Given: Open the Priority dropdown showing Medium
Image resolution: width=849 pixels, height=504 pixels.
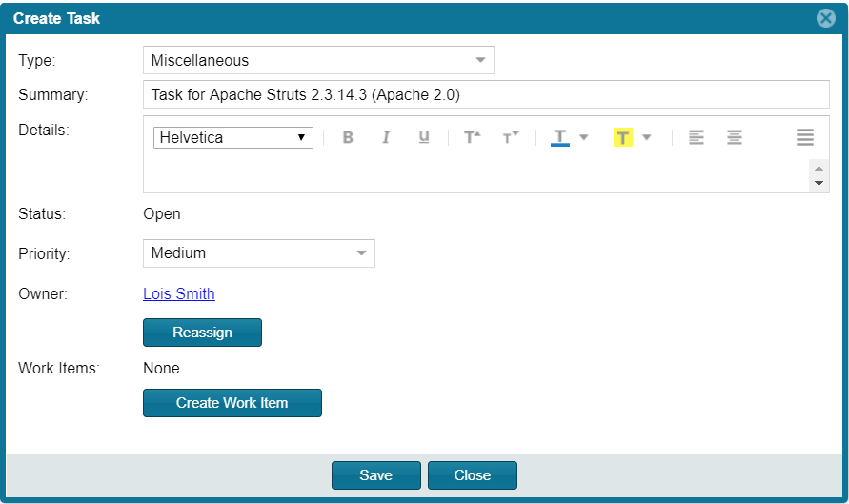Looking at the screenshot, I should 259,253.
